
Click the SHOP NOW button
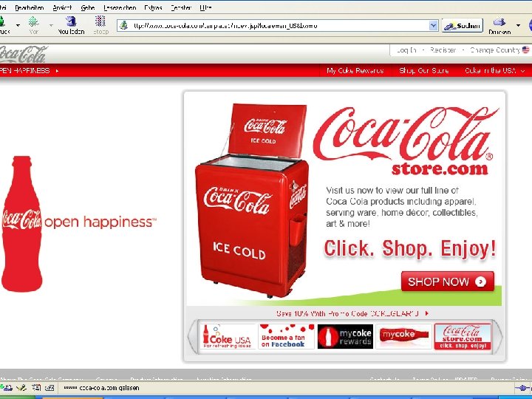(x=447, y=282)
